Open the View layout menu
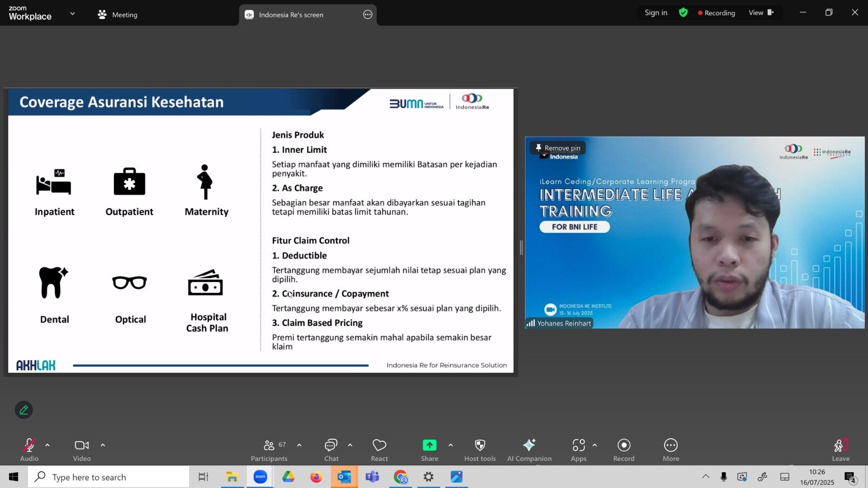This screenshot has height=488, width=868. click(x=761, y=12)
